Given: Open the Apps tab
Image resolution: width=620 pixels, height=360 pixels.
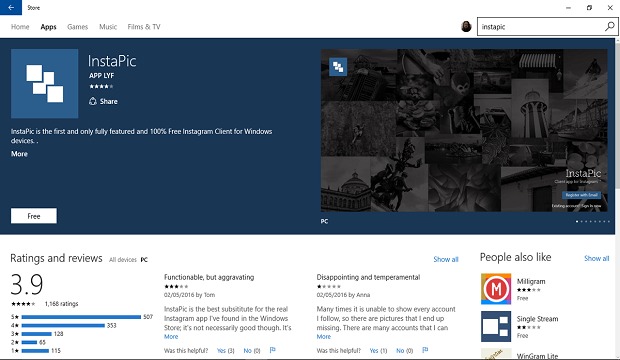Looking at the screenshot, I should point(48,27).
